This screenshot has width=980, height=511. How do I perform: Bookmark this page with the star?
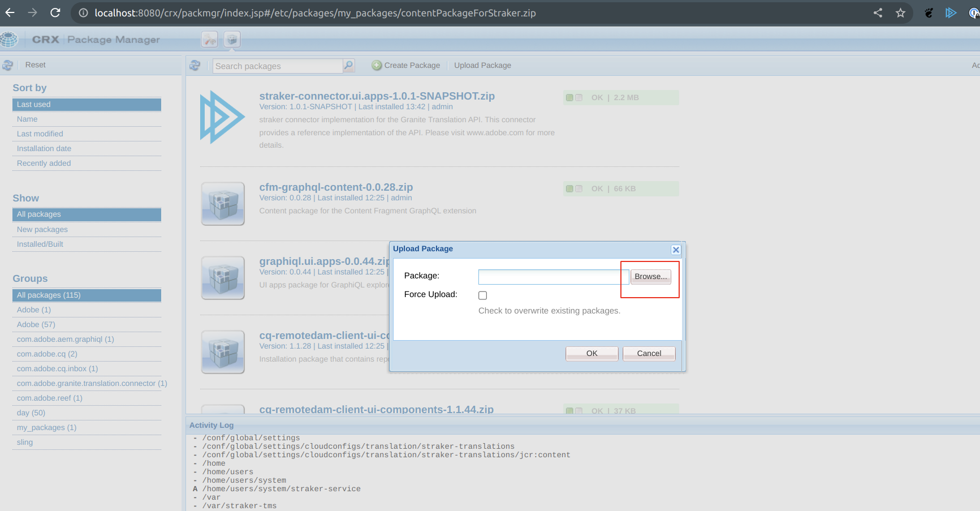coord(901,12)
